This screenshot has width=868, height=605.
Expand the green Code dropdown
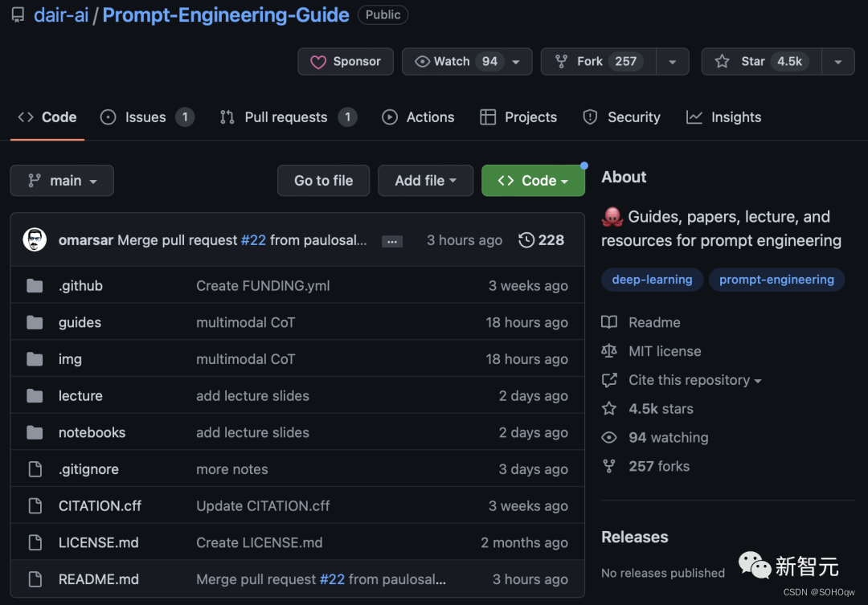pos(533,180)
